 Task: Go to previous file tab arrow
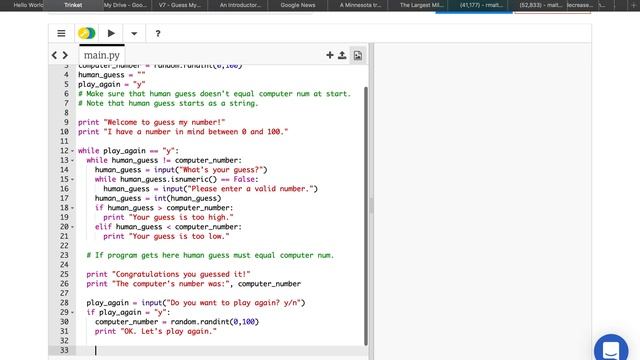click(55, 55)
